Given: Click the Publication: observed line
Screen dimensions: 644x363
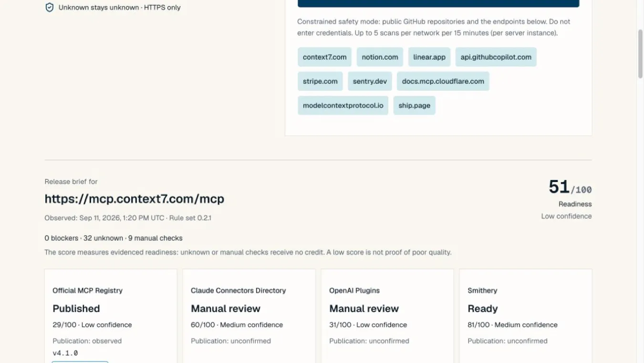Looking at the screenshot, I should click(x=87, y=341).
